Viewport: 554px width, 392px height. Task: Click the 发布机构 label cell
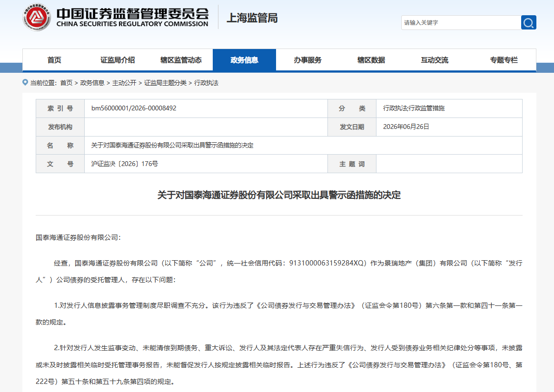(60, 127)
